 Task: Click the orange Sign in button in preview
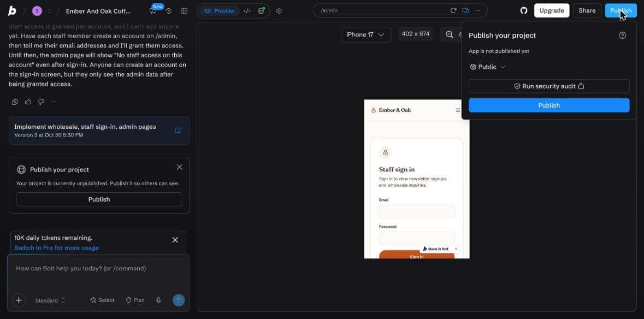click(416, 255)
